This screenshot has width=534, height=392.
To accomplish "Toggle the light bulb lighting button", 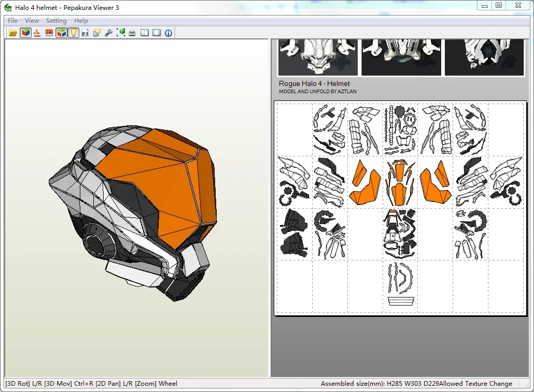I will [73, 33].
